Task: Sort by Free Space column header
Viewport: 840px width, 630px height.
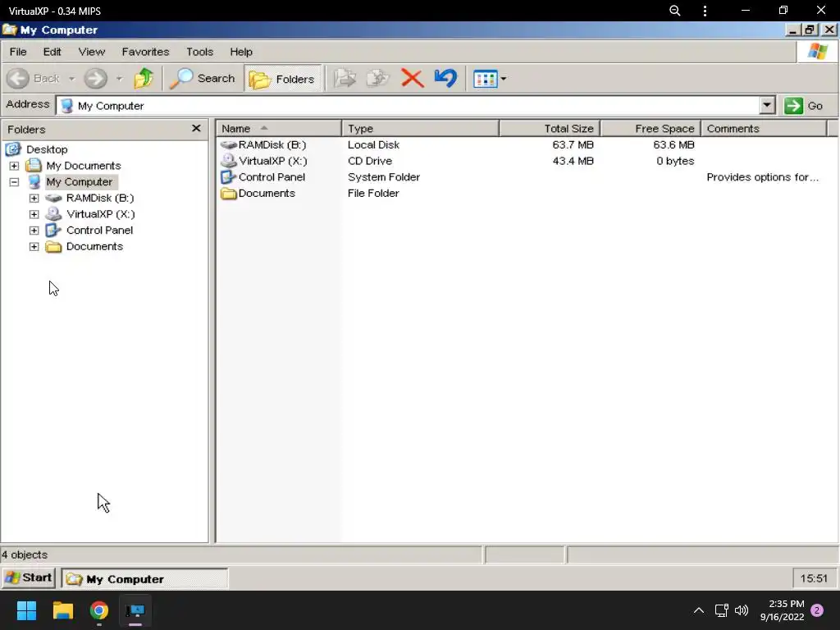Action: pos(651,129)
